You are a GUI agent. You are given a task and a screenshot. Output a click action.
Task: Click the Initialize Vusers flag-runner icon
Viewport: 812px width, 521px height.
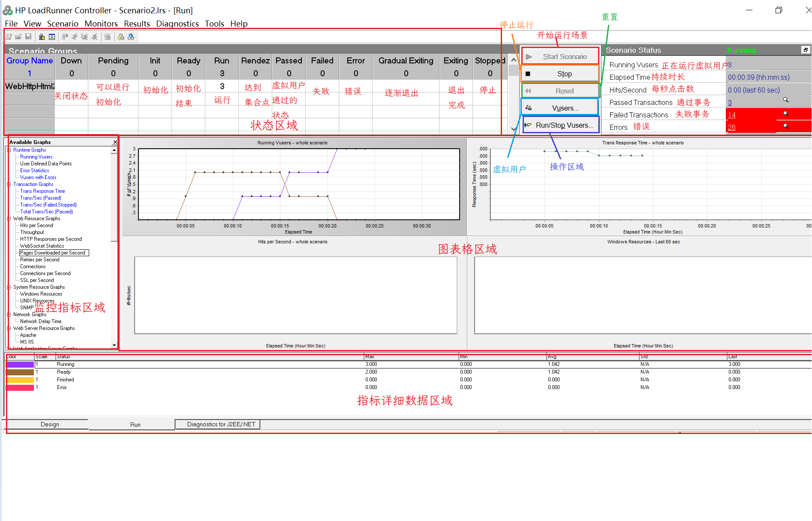pos(65,37)
